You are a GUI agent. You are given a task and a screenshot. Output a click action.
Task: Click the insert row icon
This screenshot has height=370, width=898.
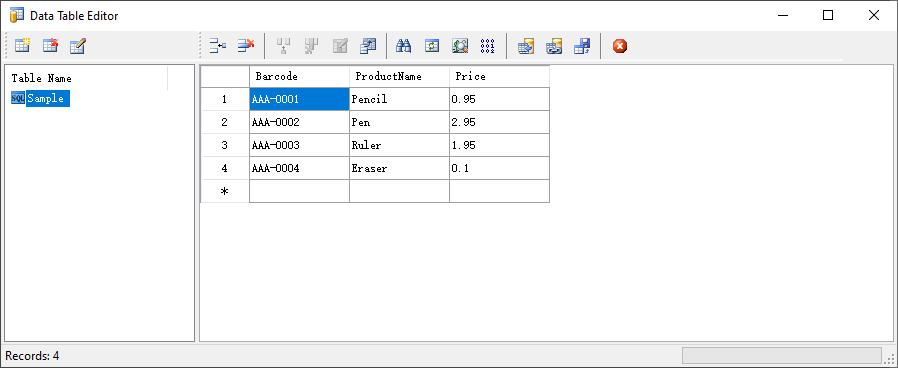[218, 46]
